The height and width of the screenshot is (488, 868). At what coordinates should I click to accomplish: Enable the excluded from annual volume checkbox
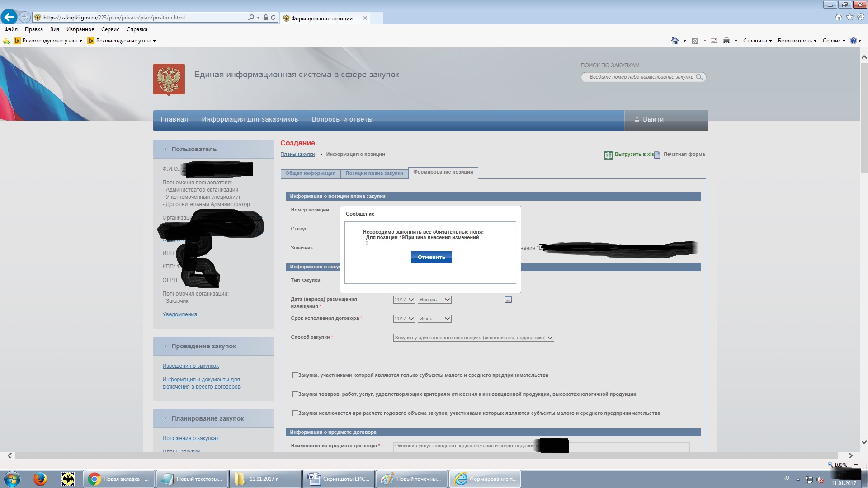(295, 413)
